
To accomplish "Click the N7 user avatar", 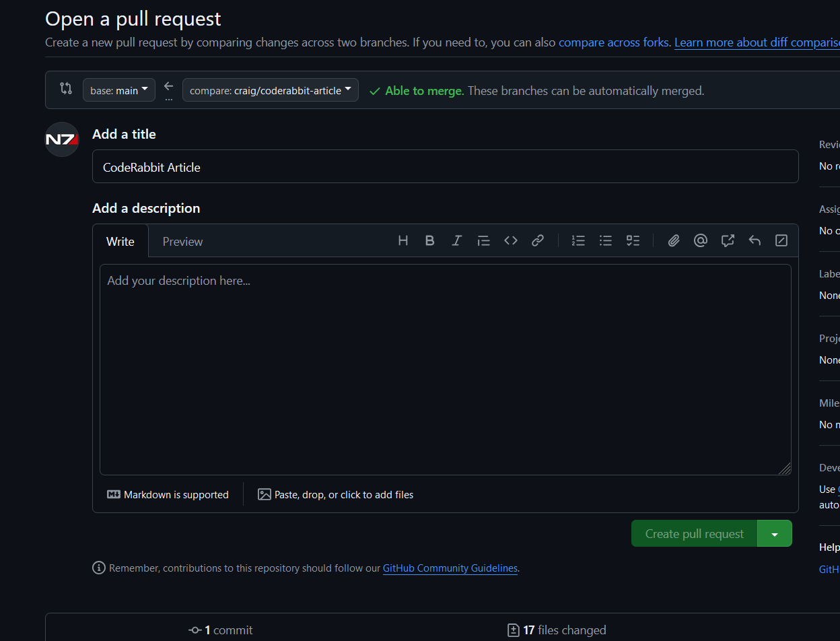I will point(62,139).
